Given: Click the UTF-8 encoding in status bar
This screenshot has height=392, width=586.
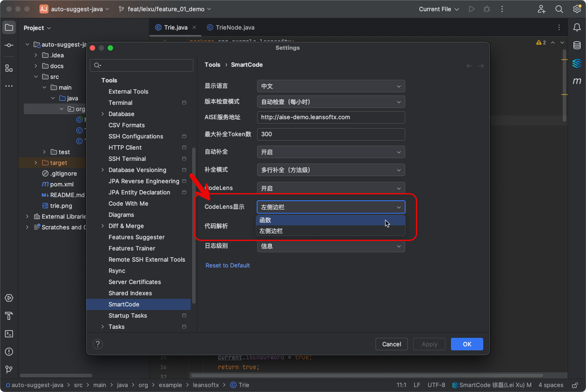Looking at the screenshot, I should tap(436, 385).
